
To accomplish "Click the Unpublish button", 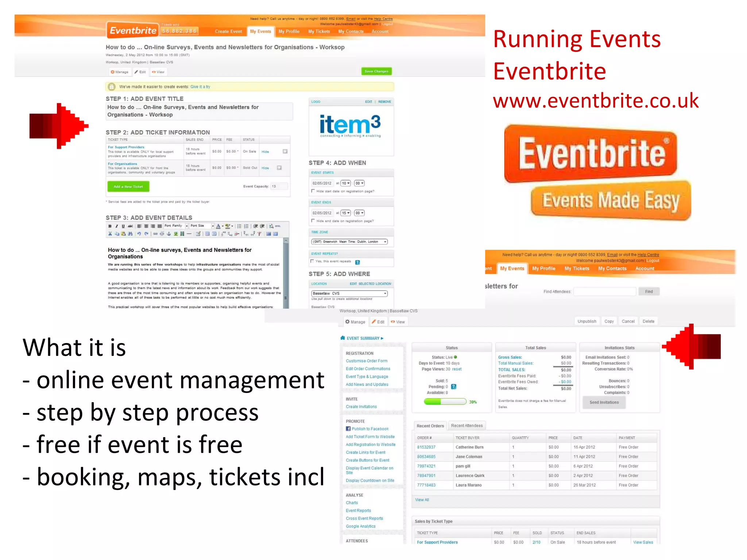I will pyautogui.click(x=587, y=321).
